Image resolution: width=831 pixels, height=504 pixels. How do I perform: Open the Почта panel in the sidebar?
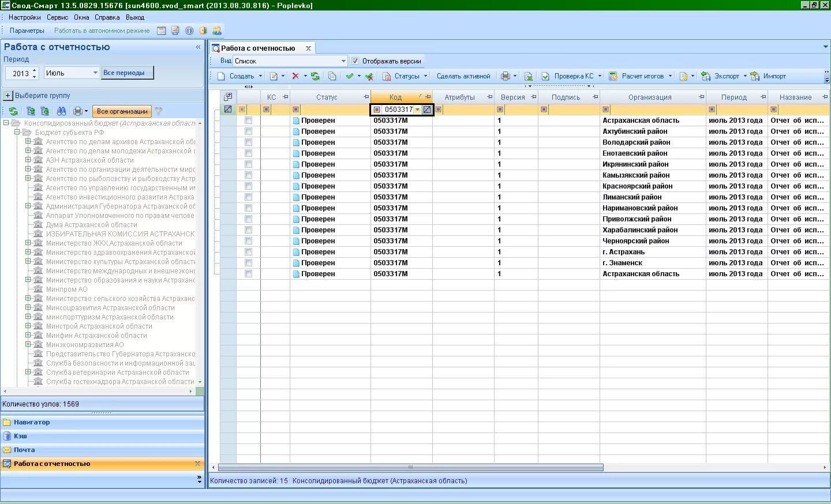[103, 450]
